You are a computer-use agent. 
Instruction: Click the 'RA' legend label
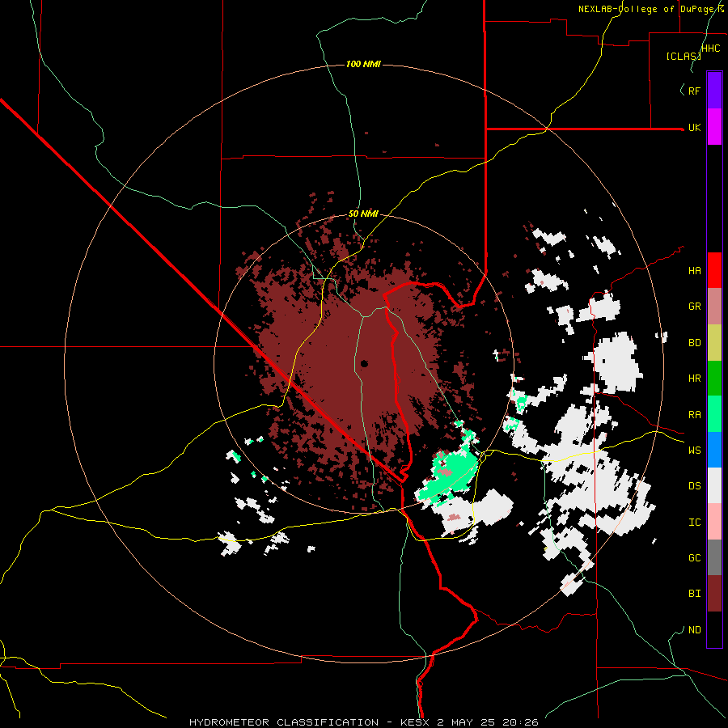694,415
